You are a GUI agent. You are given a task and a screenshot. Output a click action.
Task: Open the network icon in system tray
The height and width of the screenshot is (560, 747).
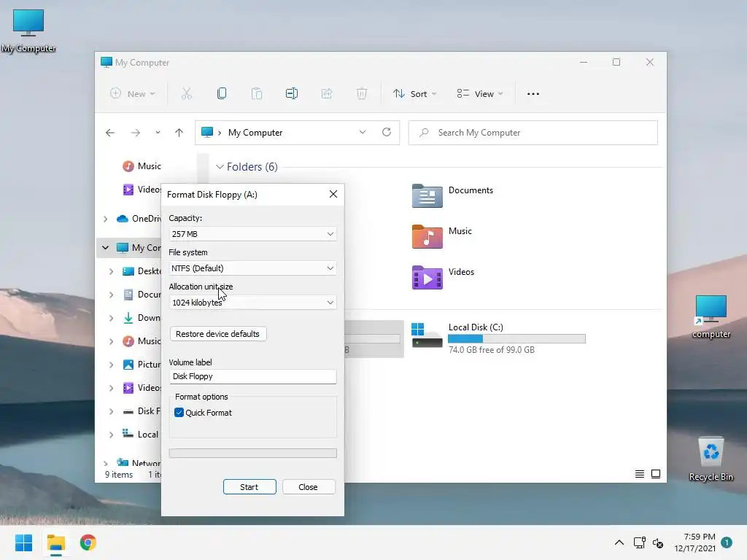(x=639, y=542)
